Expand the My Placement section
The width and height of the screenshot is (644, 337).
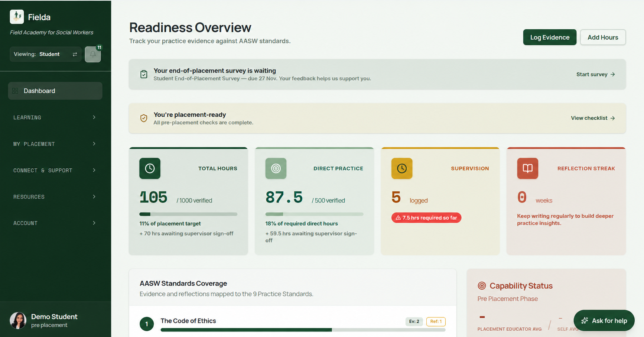tap(55, 144)
